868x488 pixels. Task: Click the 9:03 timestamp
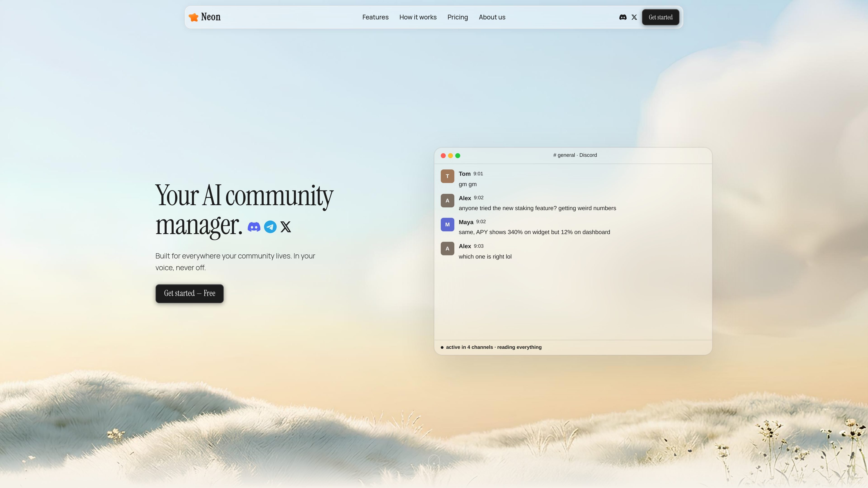(479, 246)
